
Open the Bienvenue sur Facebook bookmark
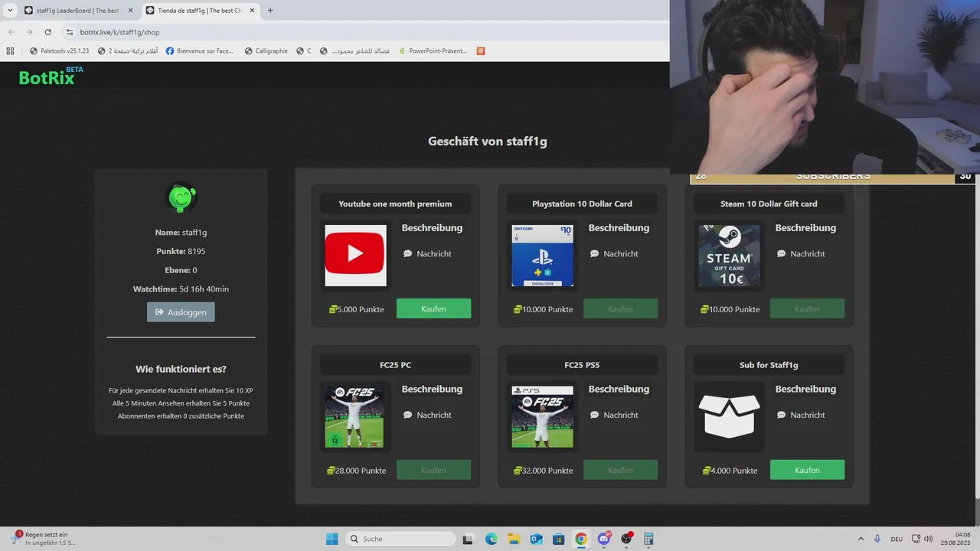pyautogui.click(x=200, y=51)
